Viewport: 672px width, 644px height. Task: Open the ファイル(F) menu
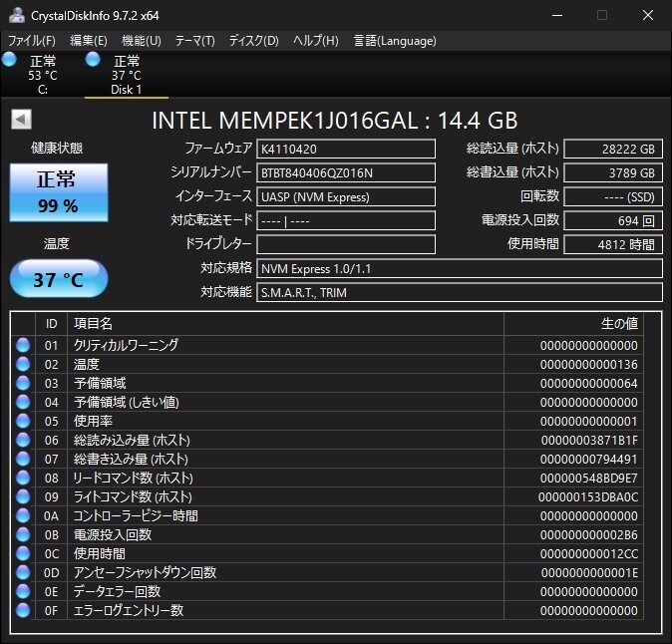[x=32, y=41]
